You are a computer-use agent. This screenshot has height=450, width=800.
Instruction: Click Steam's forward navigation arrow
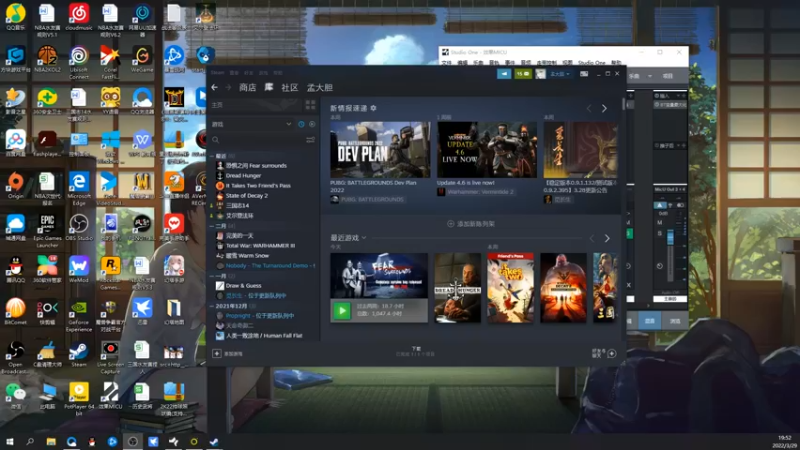point(228,87)
